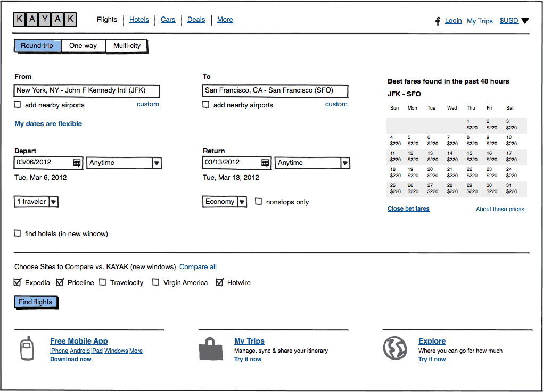This screenshot has height=392, width=543.
Task: Check the Virgin America comparison site
Action: click(x=156, y=282)
